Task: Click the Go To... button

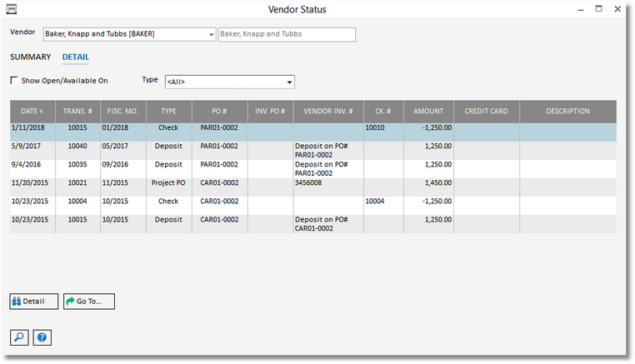Action: (89, 302)
